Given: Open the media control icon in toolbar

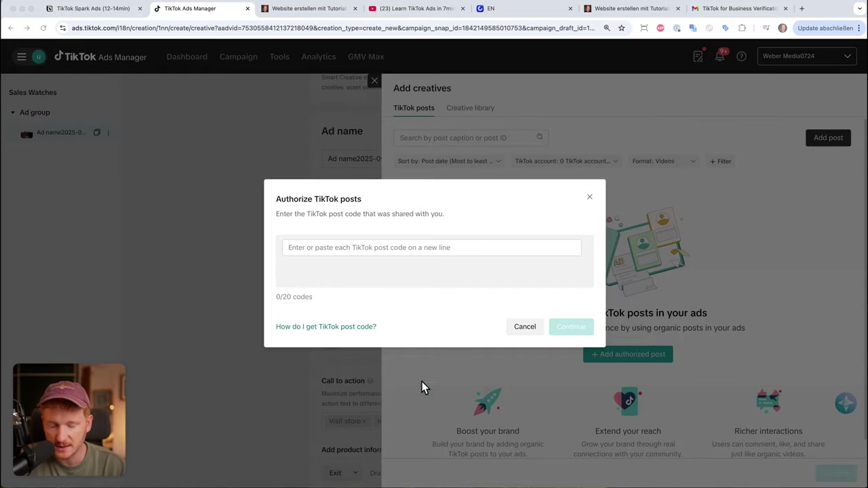Looking at the screenshot, I should pyautogui.click(x=766, y=28).
